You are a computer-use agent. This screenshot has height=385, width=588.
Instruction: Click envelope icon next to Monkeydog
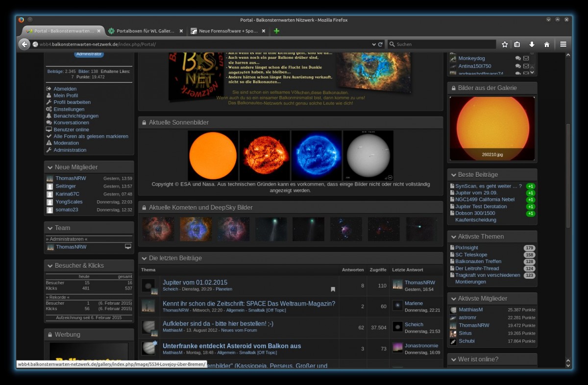click(526, 58)
